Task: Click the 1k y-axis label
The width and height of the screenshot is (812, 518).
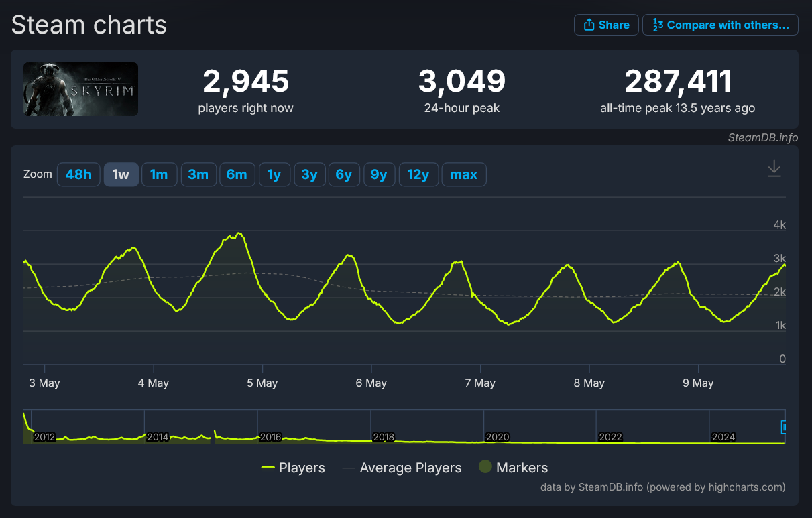Action: [x=779, y=325]
